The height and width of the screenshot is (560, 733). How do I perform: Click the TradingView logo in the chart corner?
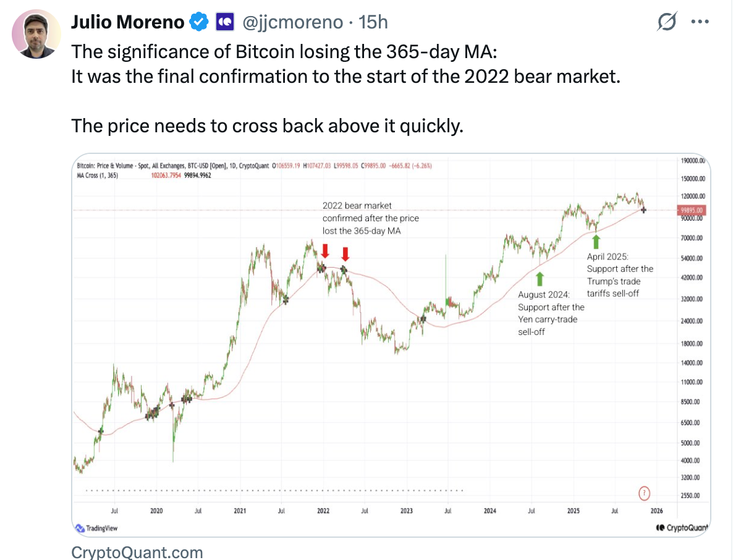[97, 528]
